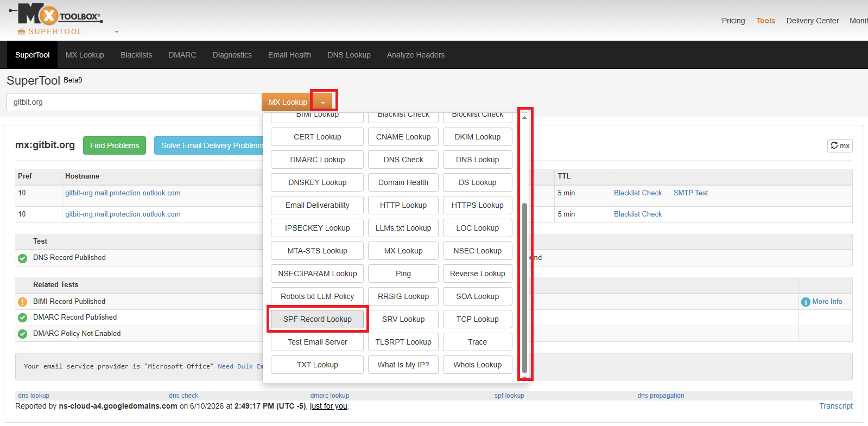Click the domain input field with gitbit.org
This screenshot has height=426, width=868.
[134, 102]
